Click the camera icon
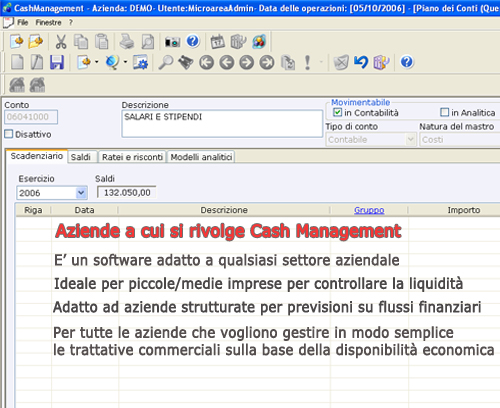The height and width of the screenshot is (408, 500). click(172, 42)
